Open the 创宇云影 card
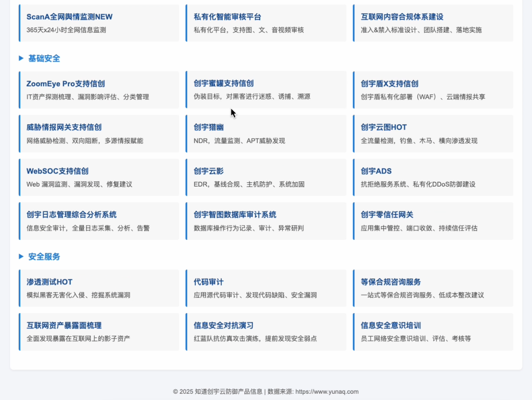This screenshot has height=400, width=532. tap(266, 177)
